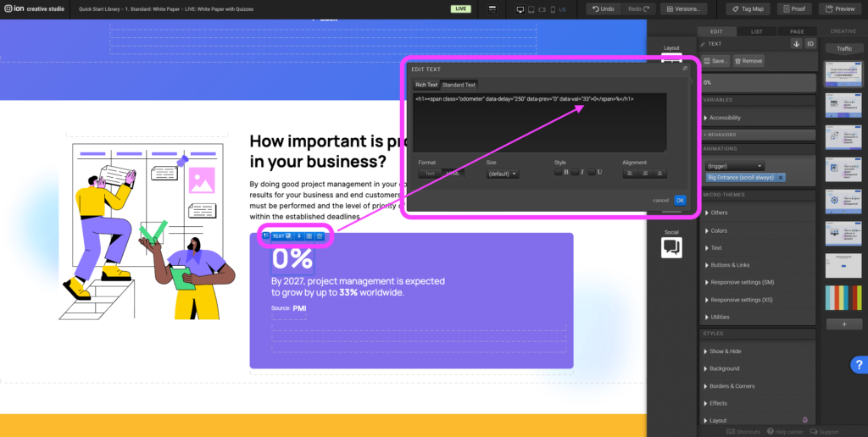Click the anchor icon in TEXT panel
Image resolution: width=868 pixels, height=437 pixels.
point(796,43)
